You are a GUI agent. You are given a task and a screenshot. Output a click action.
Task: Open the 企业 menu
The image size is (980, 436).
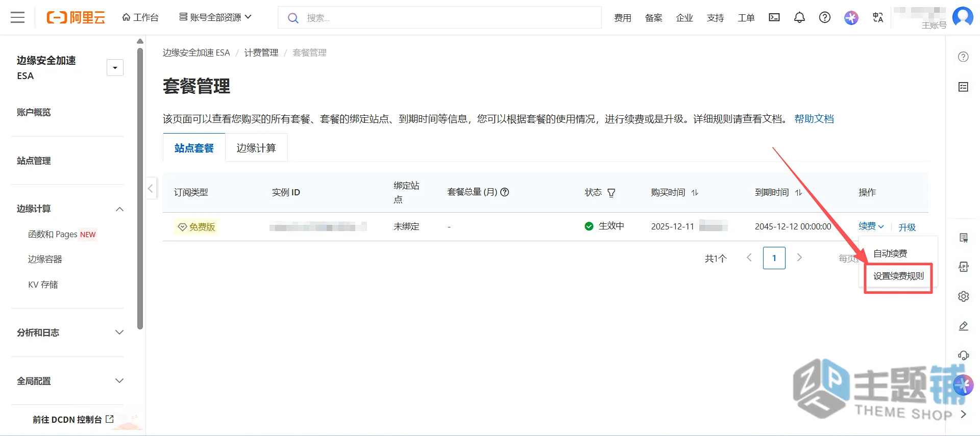click(684, 18)
